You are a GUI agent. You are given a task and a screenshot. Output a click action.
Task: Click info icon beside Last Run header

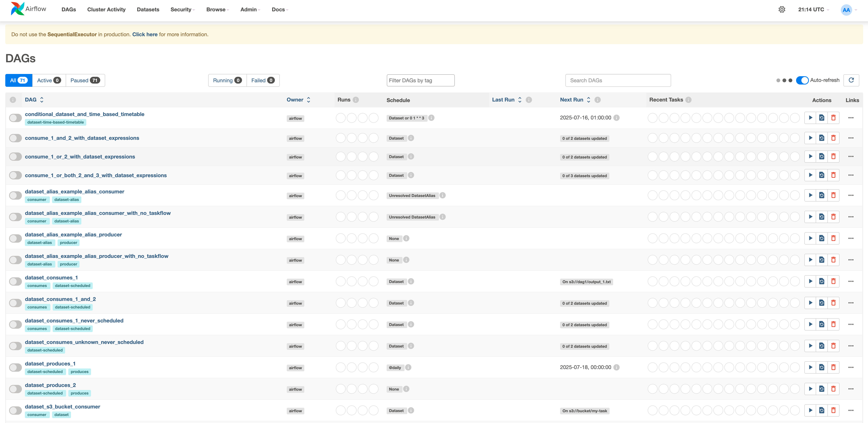pos(529,100)
